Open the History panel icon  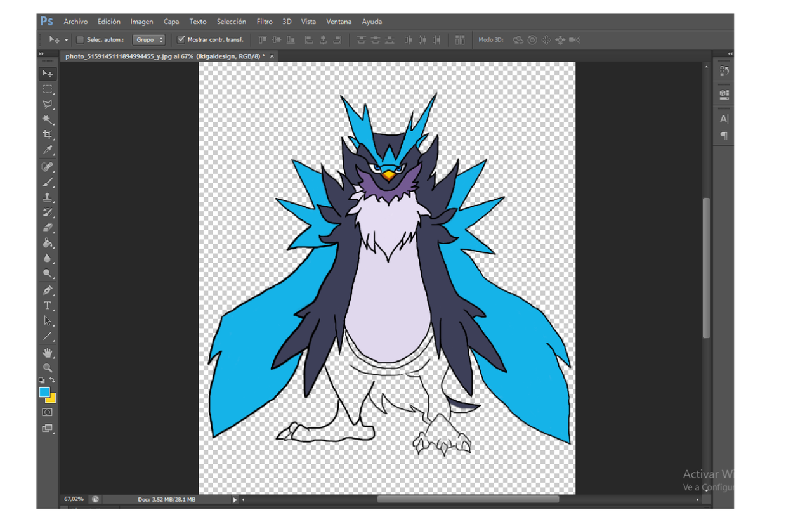pyautogui.click(x=724, y=71)
